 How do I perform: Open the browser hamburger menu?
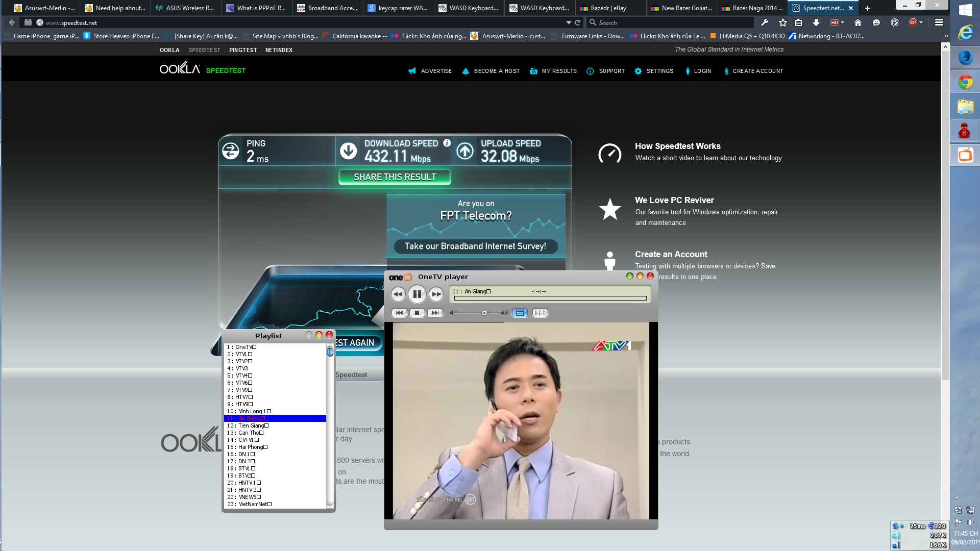(x=939, y=22)
